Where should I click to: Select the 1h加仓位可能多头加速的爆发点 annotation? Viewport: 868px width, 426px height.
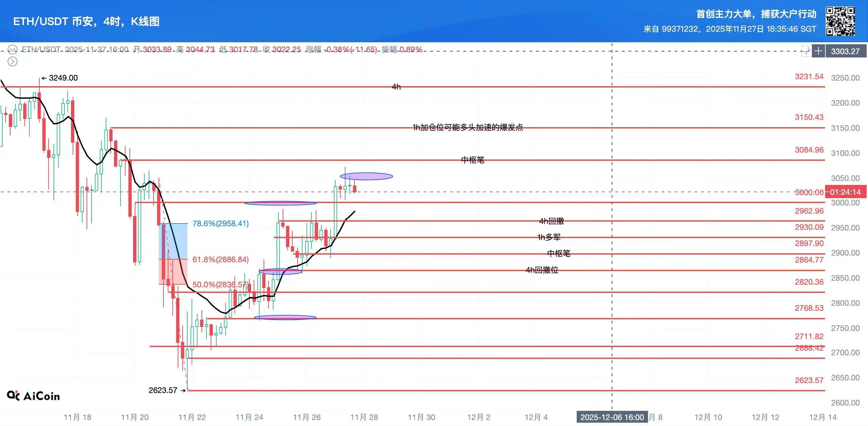[x=468, y=127]
